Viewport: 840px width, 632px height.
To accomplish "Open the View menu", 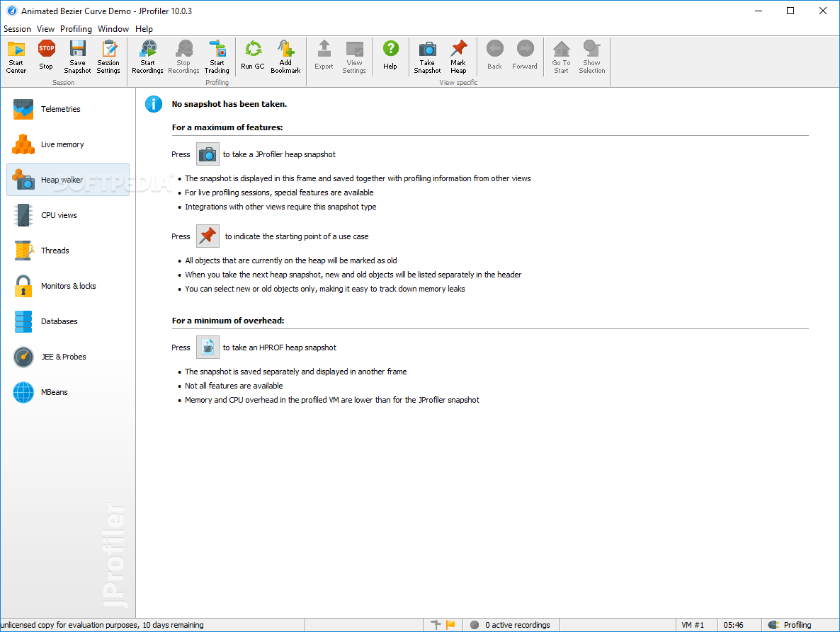I will click(x=45, y=29).
